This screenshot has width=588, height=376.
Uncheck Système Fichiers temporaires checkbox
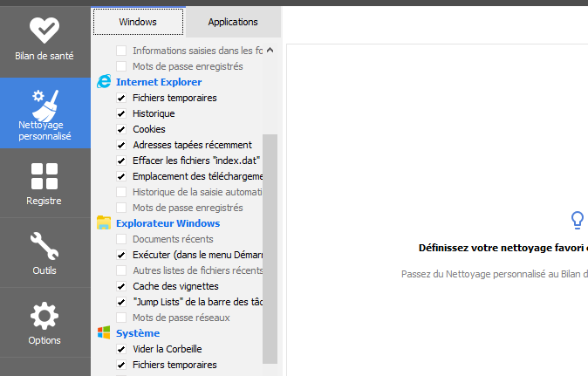(121, 365)
